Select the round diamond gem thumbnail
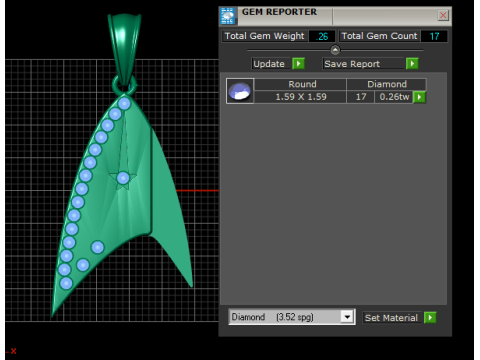The height and width of the screenshot is (360, 480). pyautogui.click(x=240, y=91)
